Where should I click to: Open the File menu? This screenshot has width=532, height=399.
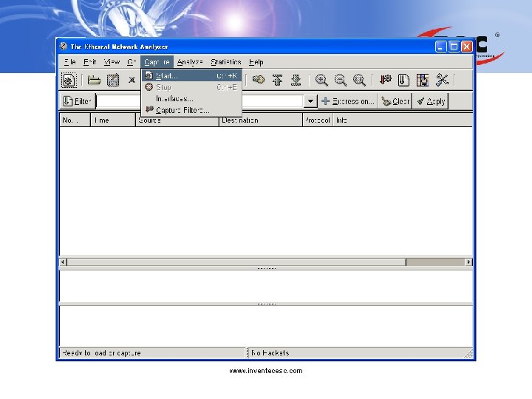(x=70, y=62)
